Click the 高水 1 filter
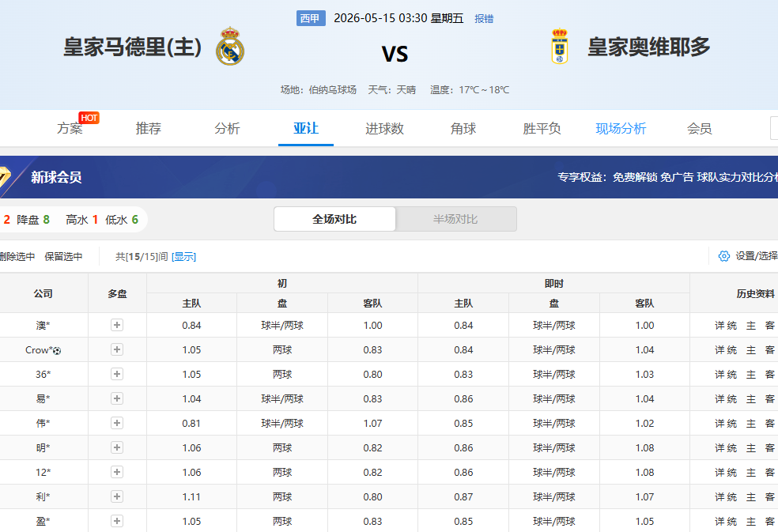 pyautogui.click(x=82, y=219)
